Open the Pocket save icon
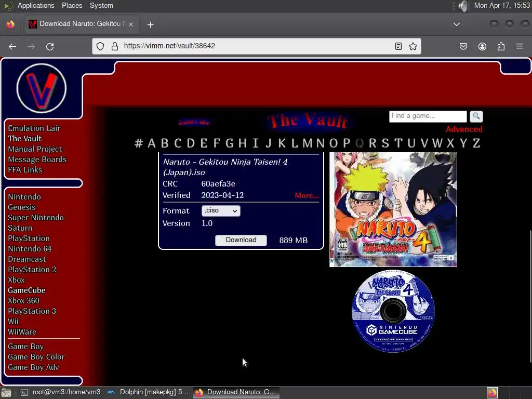This screenshot has height=399, width=532. coord(463,46)
